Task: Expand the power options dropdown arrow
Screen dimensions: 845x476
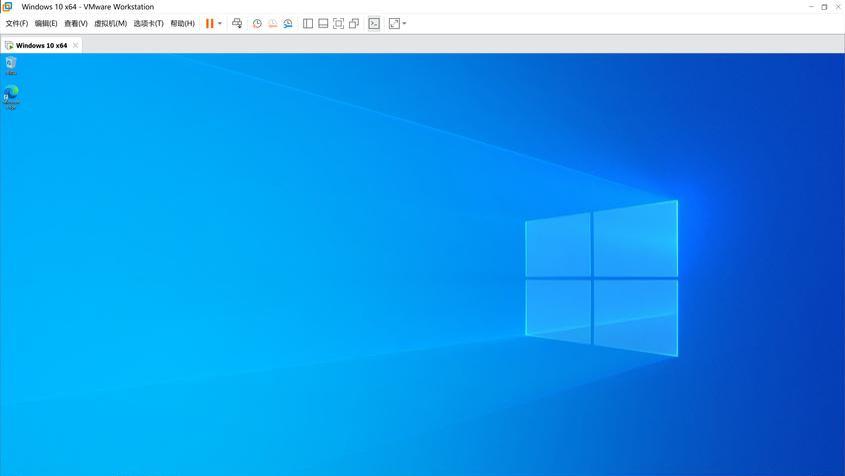Action: click(x=220, y=23)
